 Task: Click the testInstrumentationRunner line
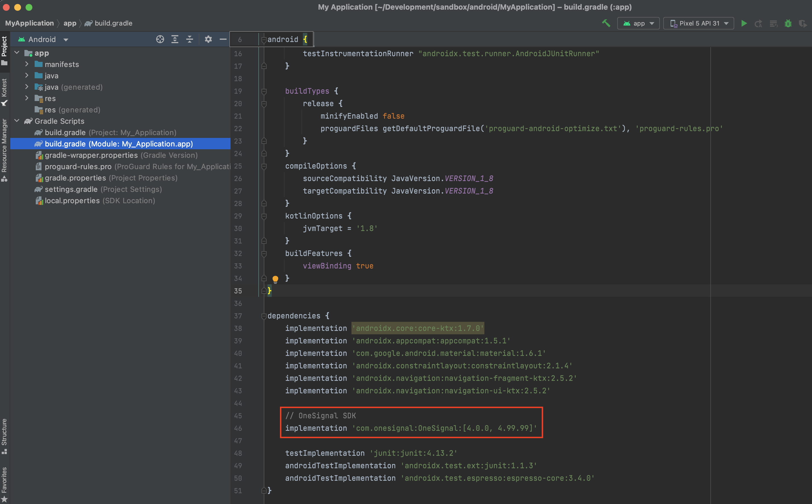click(x=451, y=54)
